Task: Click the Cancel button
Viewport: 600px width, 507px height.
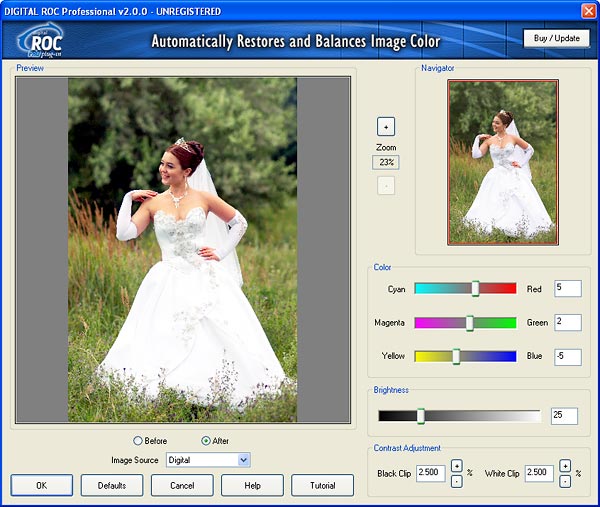Action: 181,486
